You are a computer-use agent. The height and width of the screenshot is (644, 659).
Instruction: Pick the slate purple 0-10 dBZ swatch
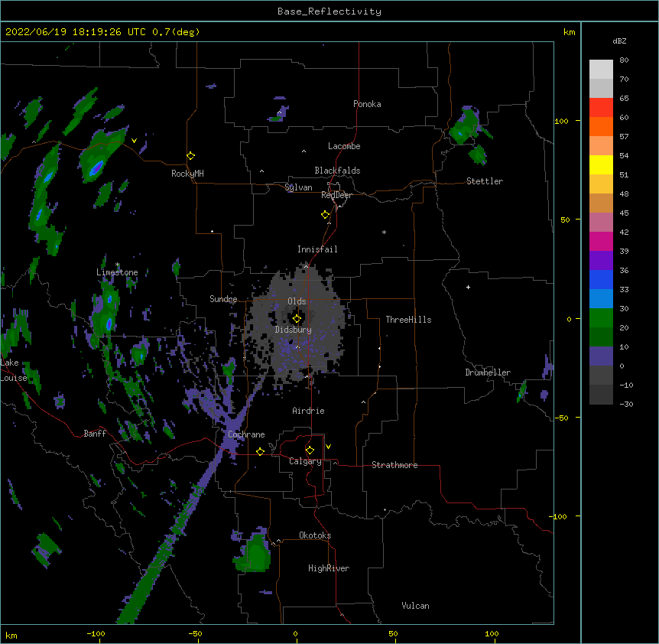[x=601, y=356]
